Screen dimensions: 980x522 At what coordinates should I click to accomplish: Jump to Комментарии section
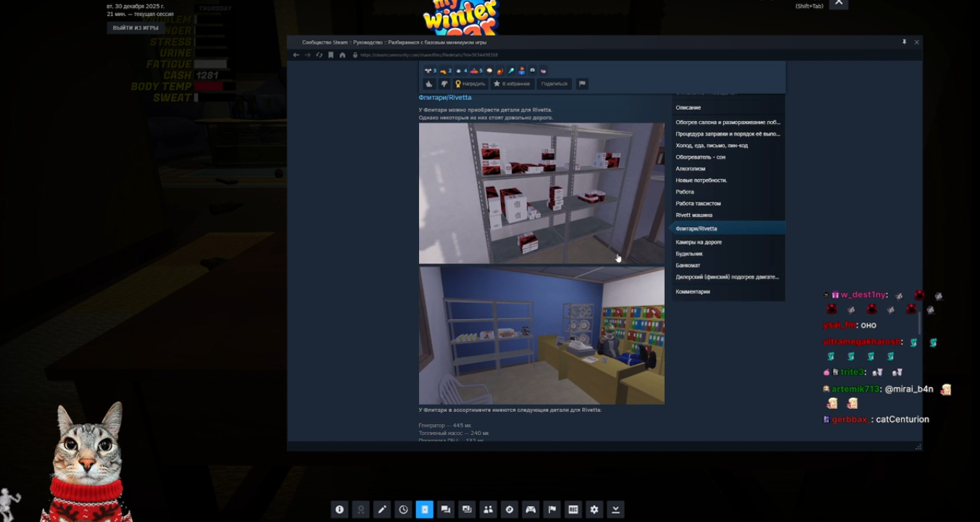(x=693, y=291)
